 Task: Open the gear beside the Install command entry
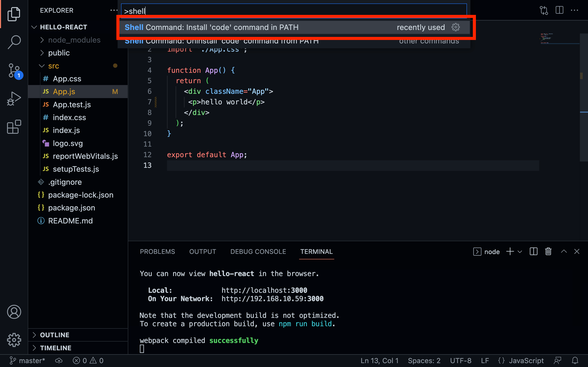[x=455, y=27]
